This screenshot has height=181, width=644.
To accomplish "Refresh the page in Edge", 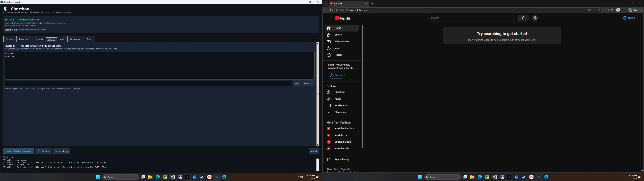I will point(331,10).
